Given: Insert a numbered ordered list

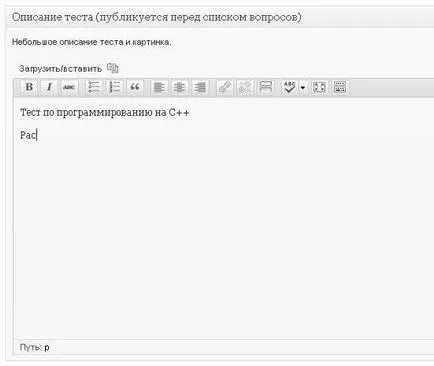Looking at the screenshot, I should coord(114,87).
